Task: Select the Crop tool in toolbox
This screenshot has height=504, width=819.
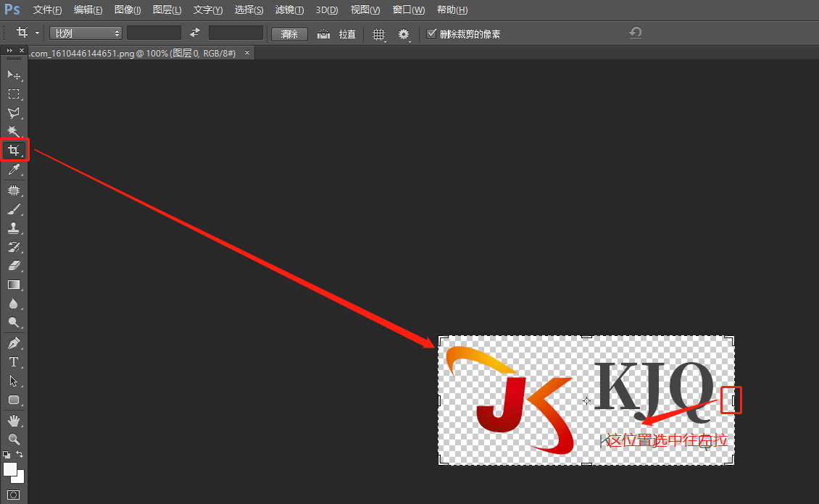Action: click(x=14, y=151)
